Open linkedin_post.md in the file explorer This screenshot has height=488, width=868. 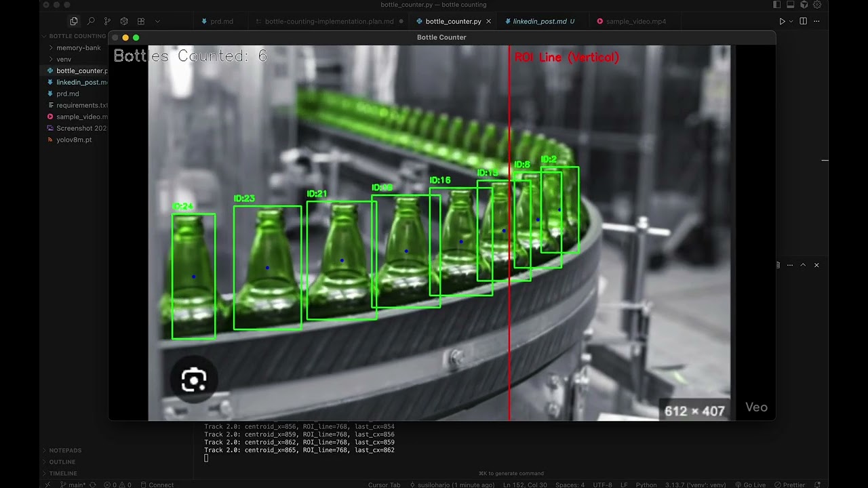pos(74,82)
